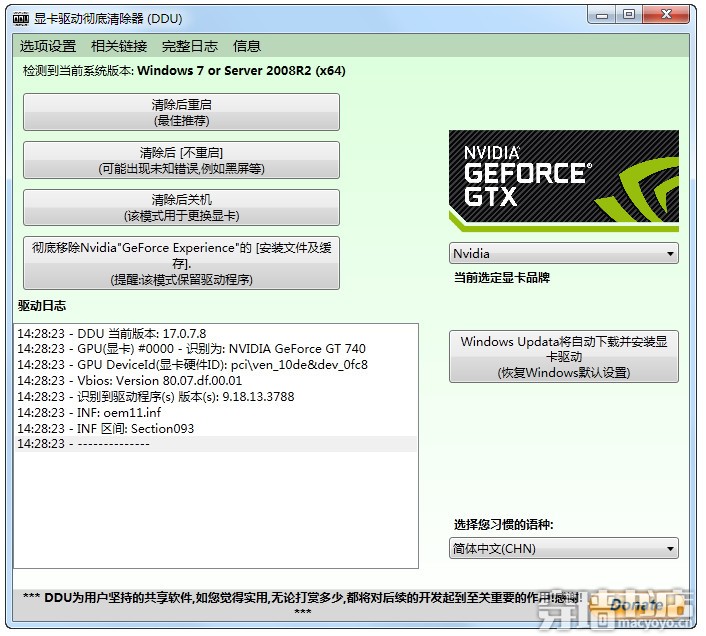Click the NVIDIA GeForce GTX logo image

click(x=564, y=181)
